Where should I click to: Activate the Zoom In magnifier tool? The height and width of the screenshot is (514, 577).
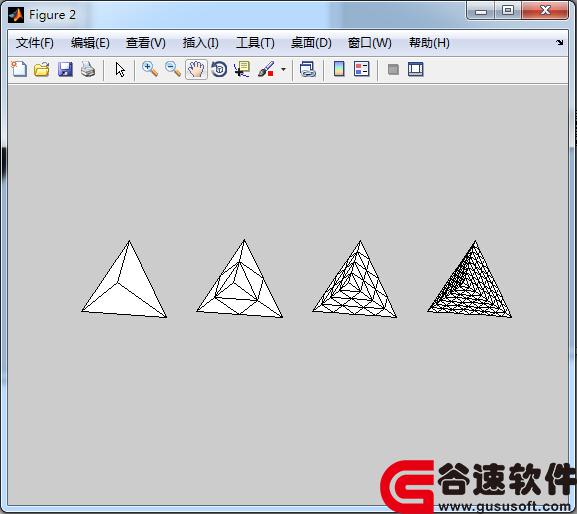[x=150, y=69]
